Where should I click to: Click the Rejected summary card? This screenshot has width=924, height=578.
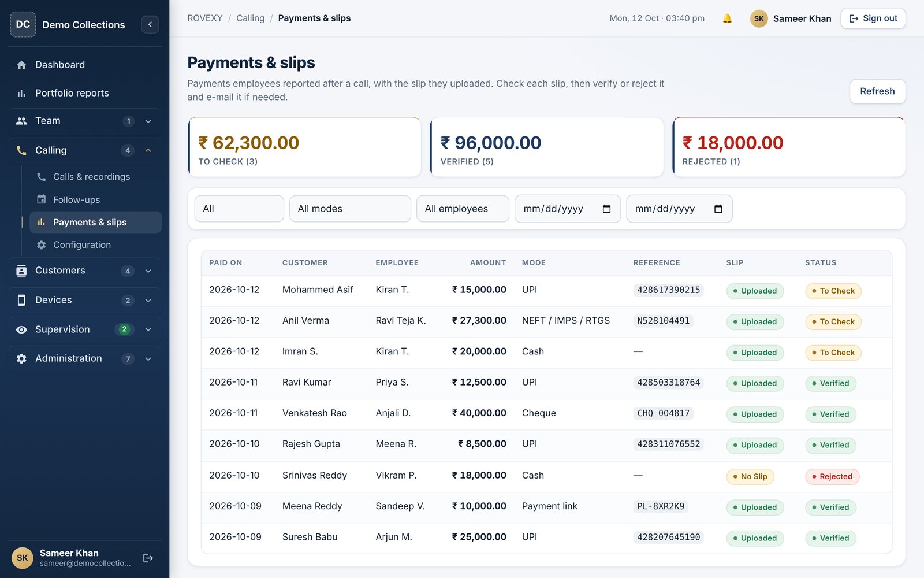pos(789,147)
